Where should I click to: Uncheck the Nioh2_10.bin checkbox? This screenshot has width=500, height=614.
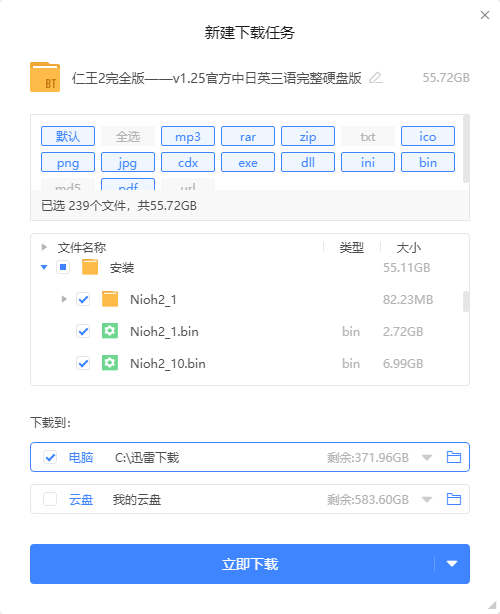pos(83,363)
